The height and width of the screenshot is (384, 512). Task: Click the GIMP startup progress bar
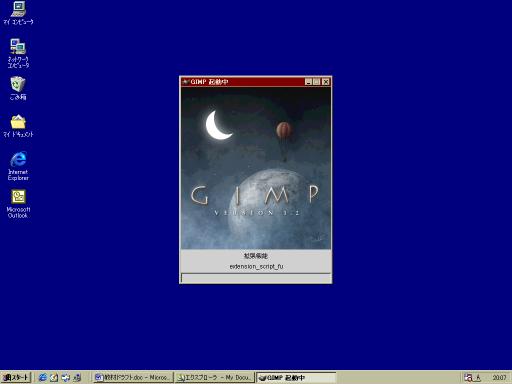click(x=256, y=278)
